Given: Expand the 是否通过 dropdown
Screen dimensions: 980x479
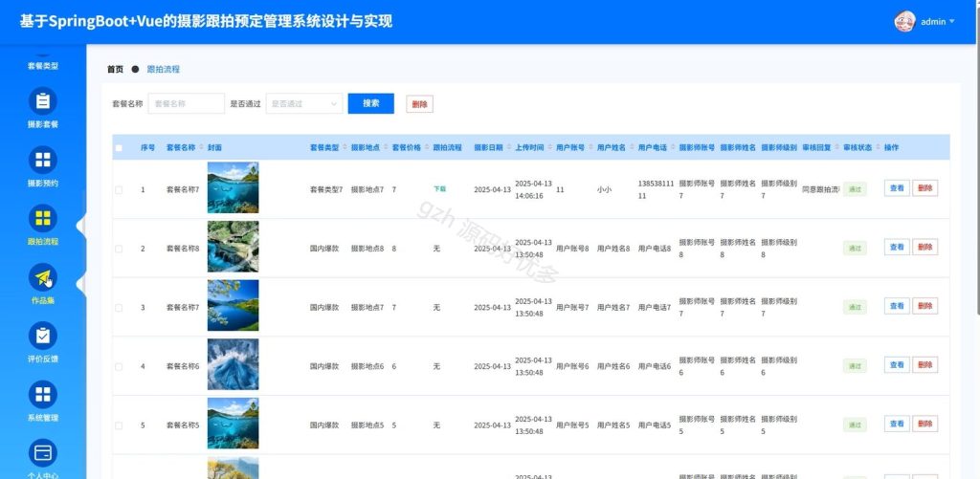Looking at the screenshot, I should click(x=304, y=103).
